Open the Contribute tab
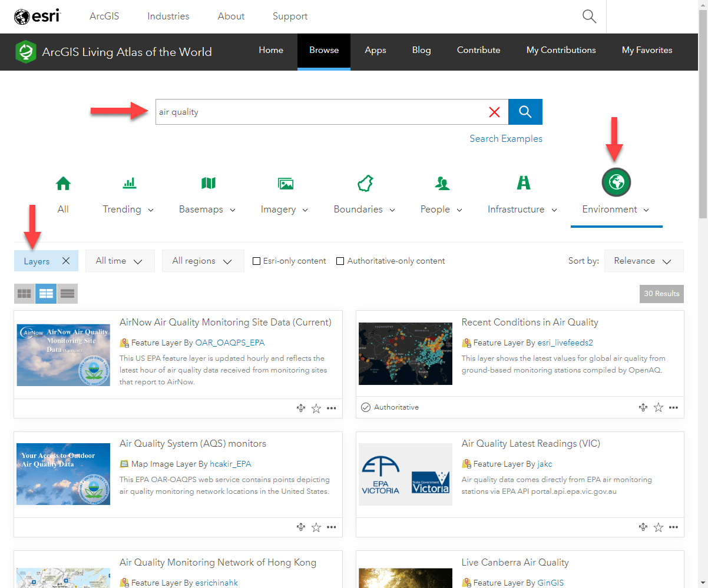 (479, 50)
